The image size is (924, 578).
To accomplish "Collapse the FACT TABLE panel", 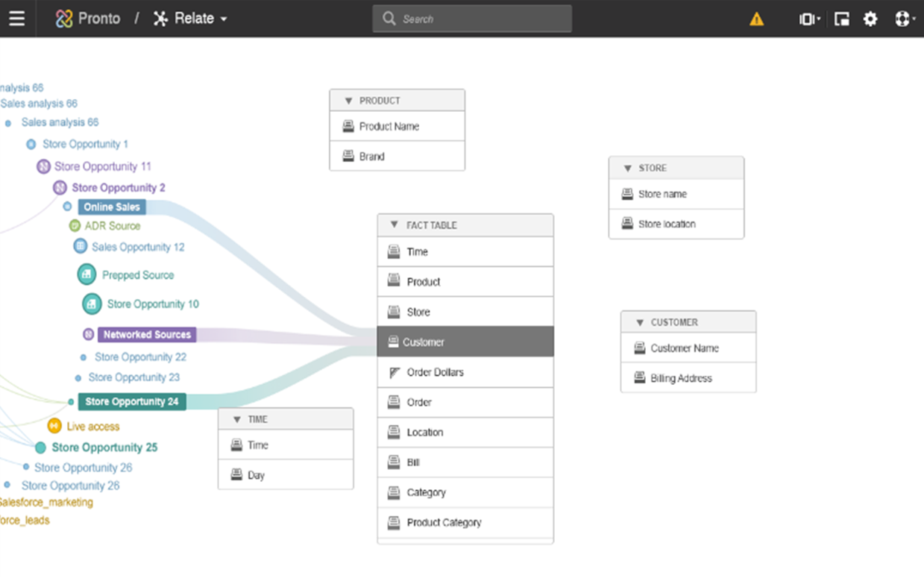I will coord(394,225).
